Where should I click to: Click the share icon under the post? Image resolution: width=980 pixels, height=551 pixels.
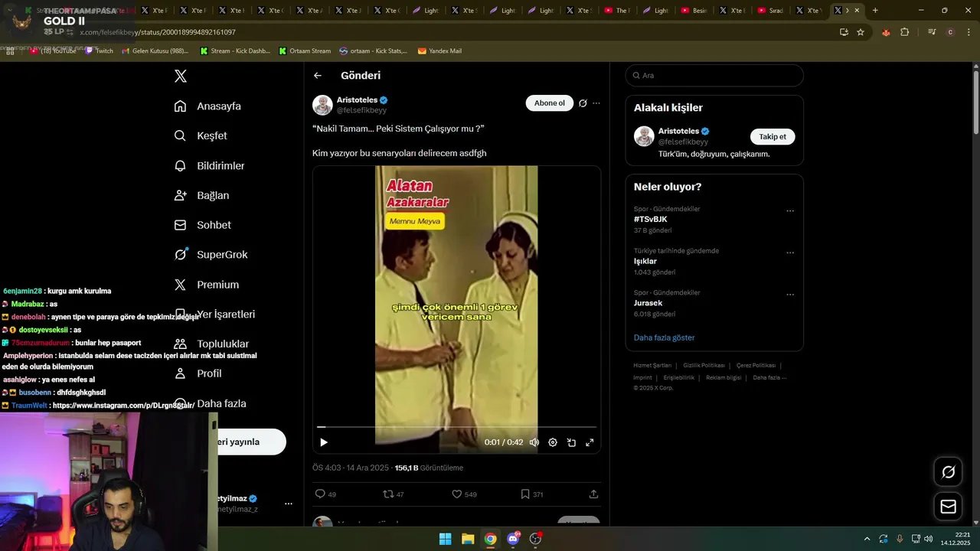593,494
